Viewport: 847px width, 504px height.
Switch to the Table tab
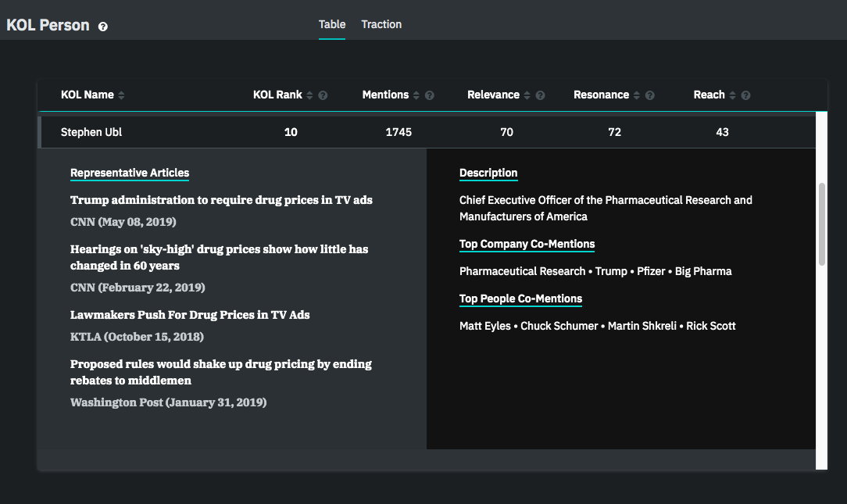[331, 24]
